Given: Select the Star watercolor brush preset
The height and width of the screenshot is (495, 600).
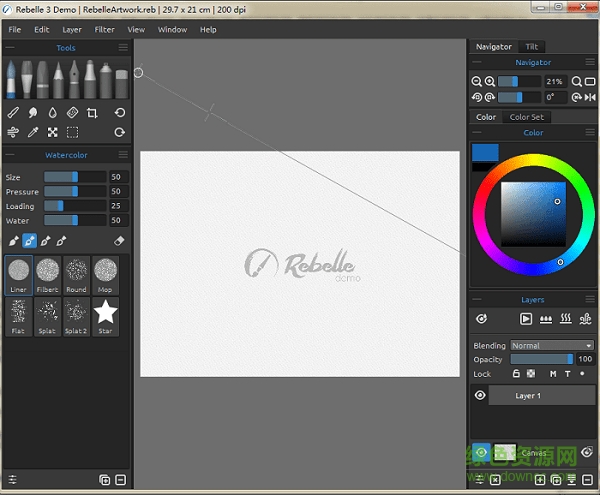Looking at the screenshot, I should point(105,314).
